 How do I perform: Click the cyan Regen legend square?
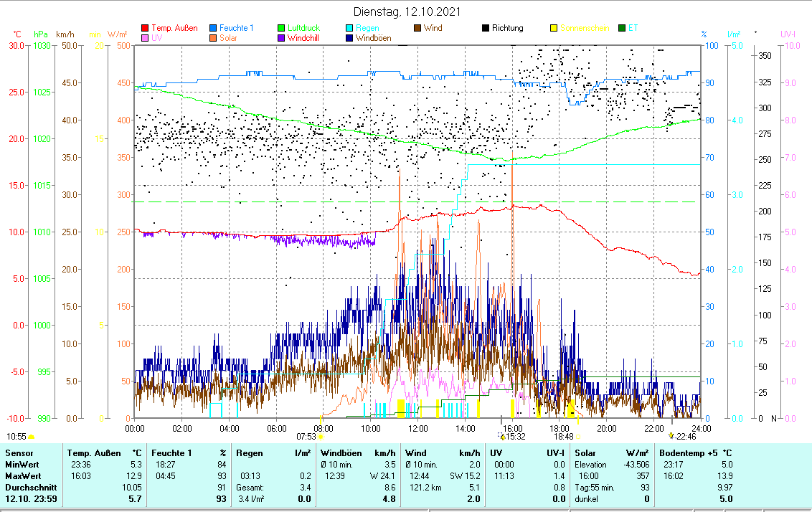(x=350, y=28)
